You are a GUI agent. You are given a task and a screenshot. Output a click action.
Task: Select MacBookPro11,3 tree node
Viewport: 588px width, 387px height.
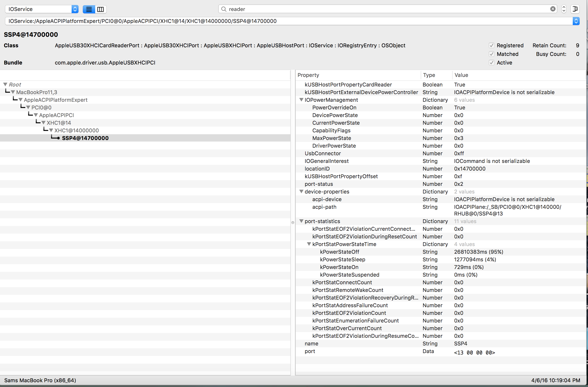37,92
